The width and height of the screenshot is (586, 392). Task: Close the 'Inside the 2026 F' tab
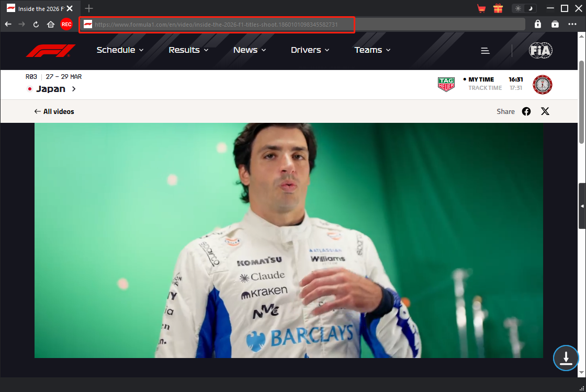[70, 8]
